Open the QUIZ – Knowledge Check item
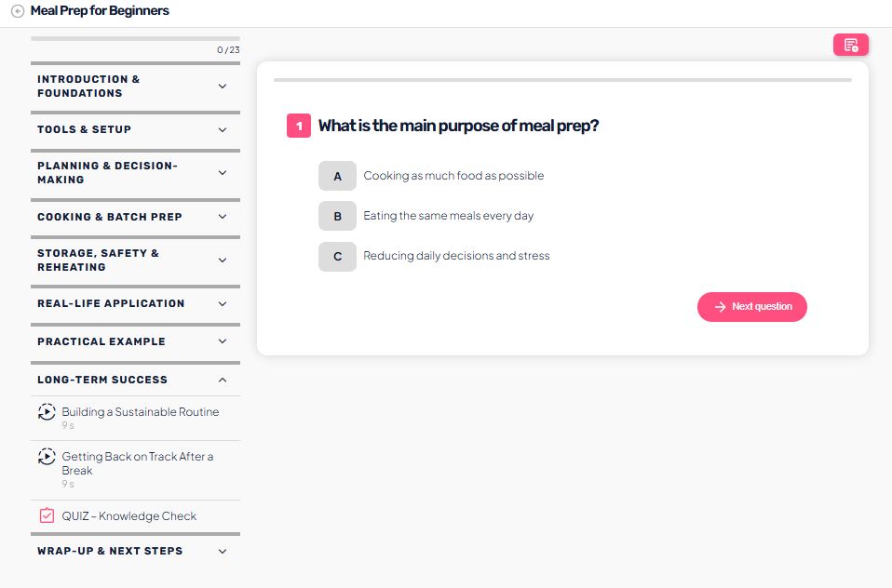Image resolution: width=892 pixels, height=588 pixels. coord(129,516)
